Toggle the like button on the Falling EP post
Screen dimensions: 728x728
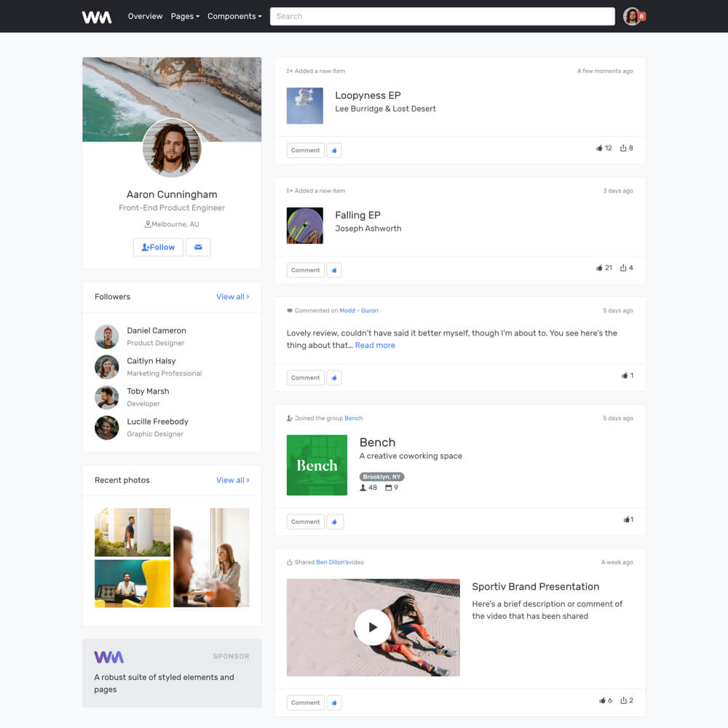[333, 269]
